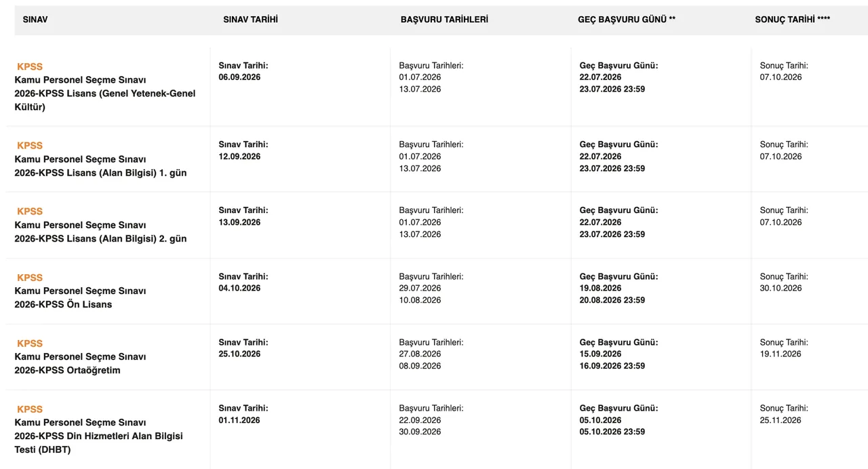Image resolution: width=868 pixels, height=469 pixels.
Task: Open KPSS link for Genel Yetenek-Genel Kültür
Action: [30, 67]
